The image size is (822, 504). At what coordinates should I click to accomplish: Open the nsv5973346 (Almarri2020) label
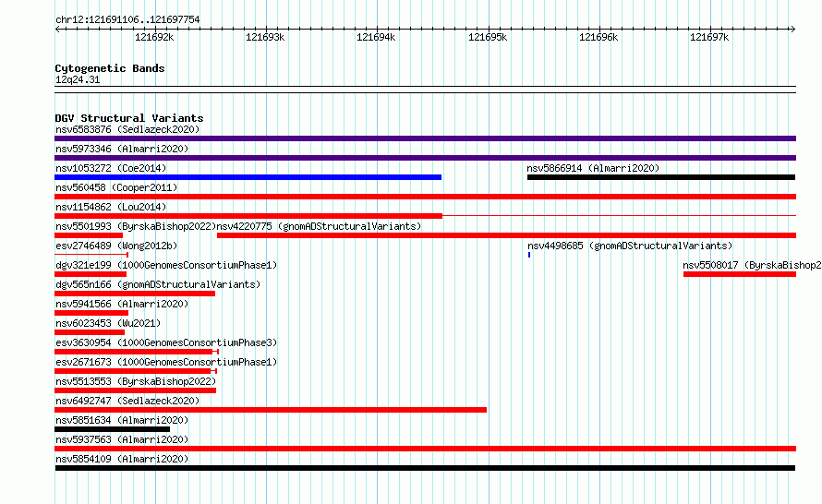(122, 149)
